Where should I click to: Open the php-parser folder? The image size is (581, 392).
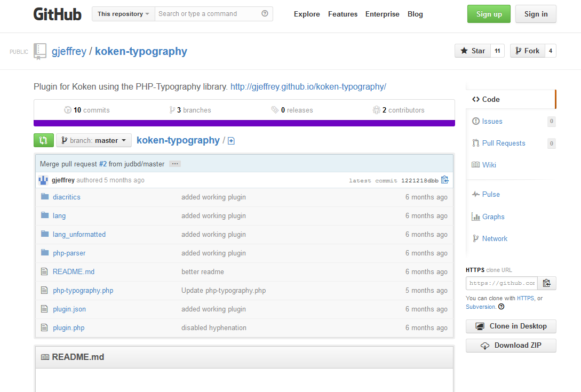pos(69,253)
